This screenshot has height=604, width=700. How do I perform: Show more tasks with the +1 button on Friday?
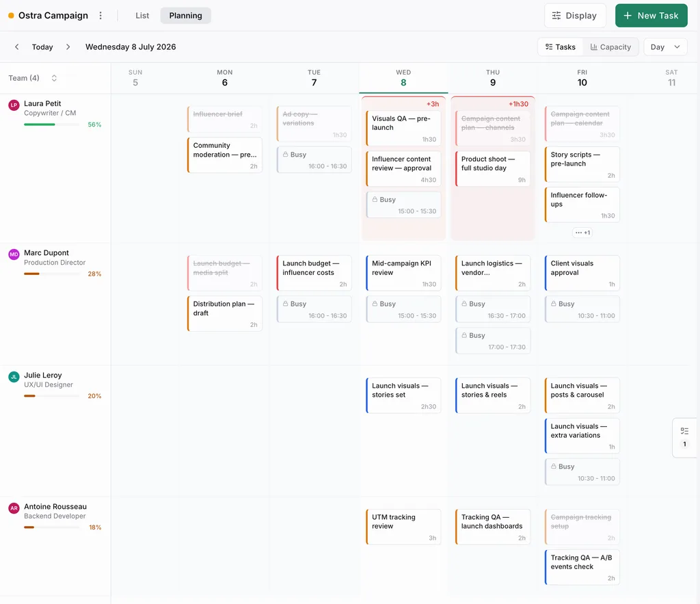tap(582, 233)
